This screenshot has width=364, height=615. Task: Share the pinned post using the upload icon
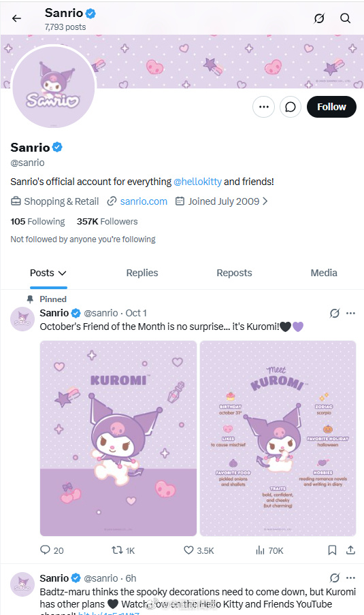pos(350,550)
